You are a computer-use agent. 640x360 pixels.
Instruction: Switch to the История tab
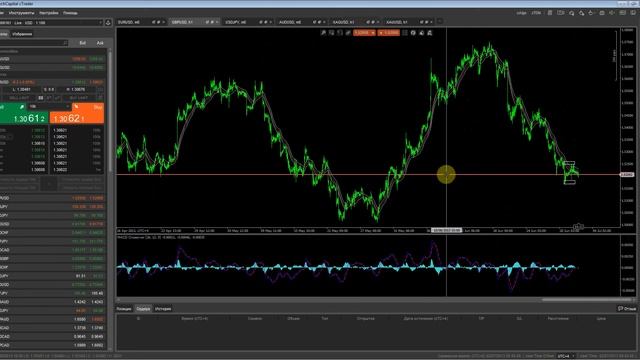click(163, 309)
